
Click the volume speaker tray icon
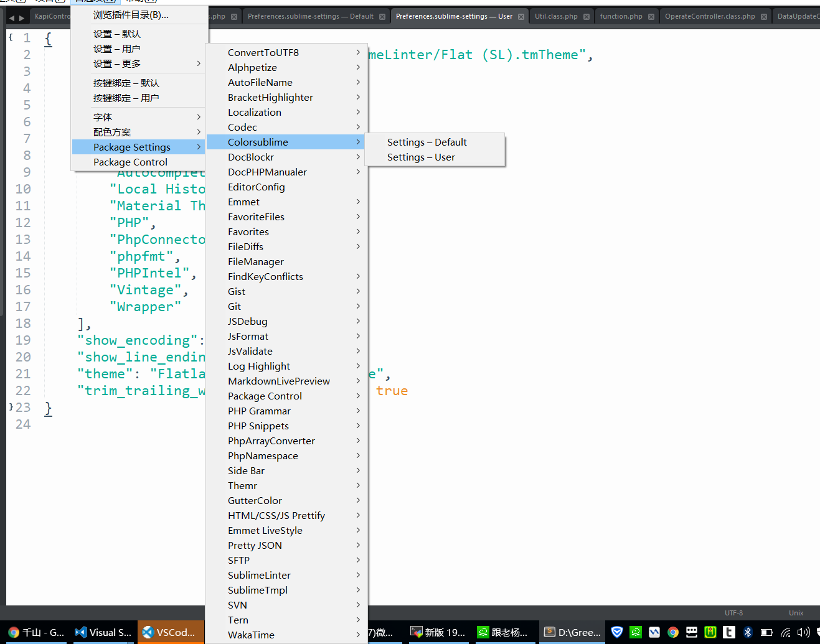click(804, 632)
